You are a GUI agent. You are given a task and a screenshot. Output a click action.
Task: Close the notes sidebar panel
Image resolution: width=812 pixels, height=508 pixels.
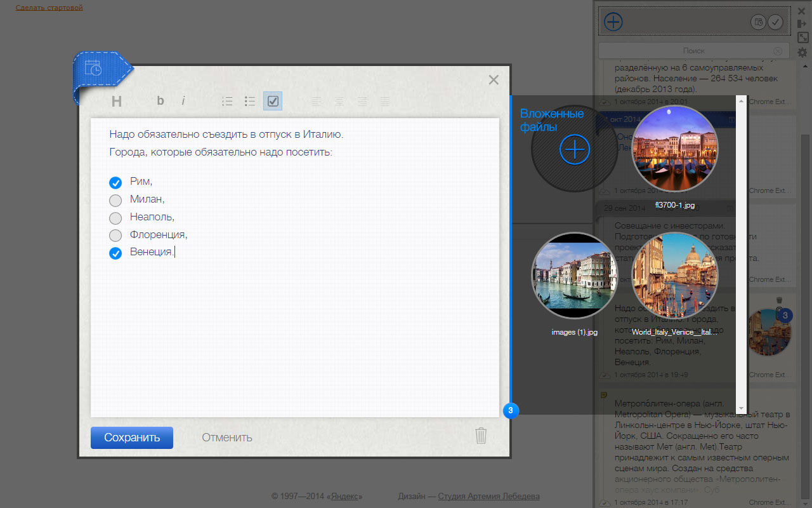[x=802, y=11]
